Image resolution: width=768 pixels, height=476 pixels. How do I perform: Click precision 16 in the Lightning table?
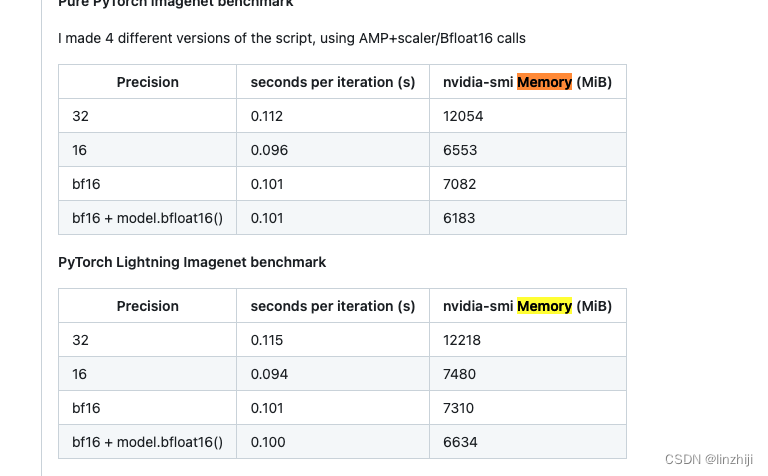tap(79, 374)
